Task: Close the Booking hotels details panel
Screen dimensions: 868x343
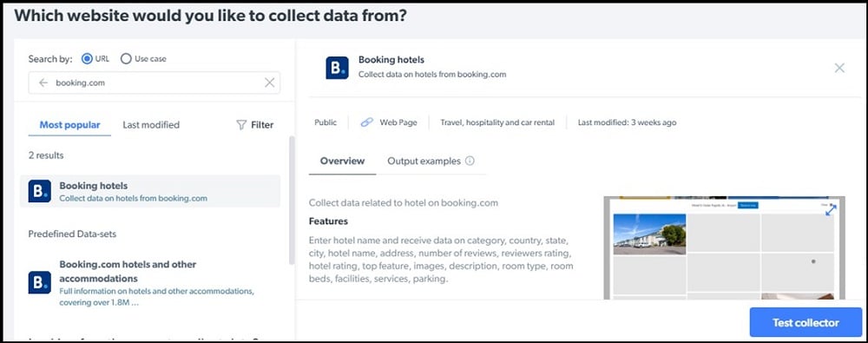Action: pyautogui.click(x=839, y=68)
